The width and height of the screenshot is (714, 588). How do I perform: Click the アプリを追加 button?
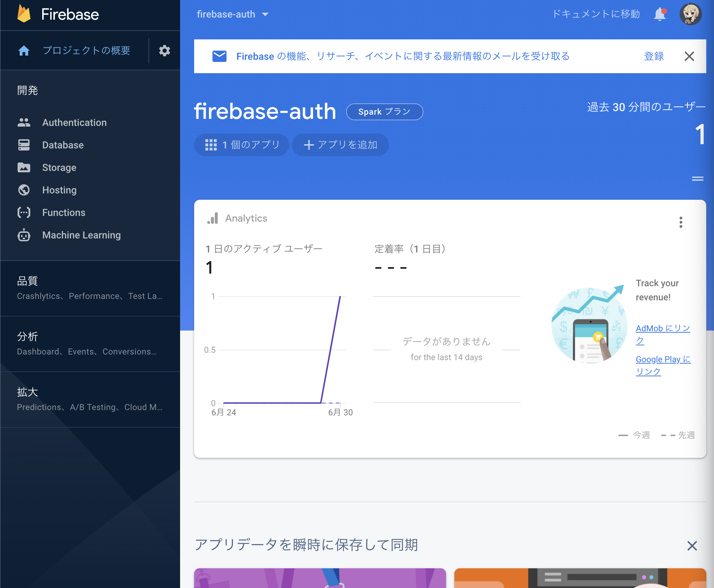coord(340,145)
